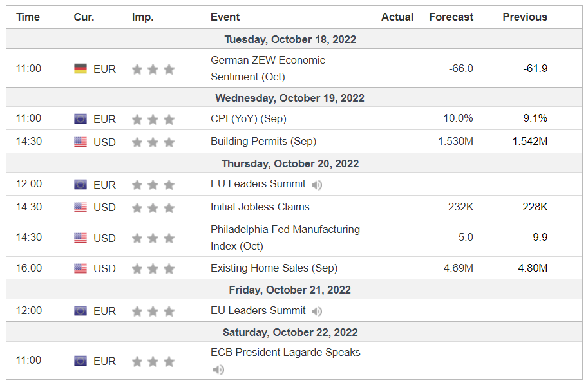
Task: Click the Time column header
Action: 28,17
